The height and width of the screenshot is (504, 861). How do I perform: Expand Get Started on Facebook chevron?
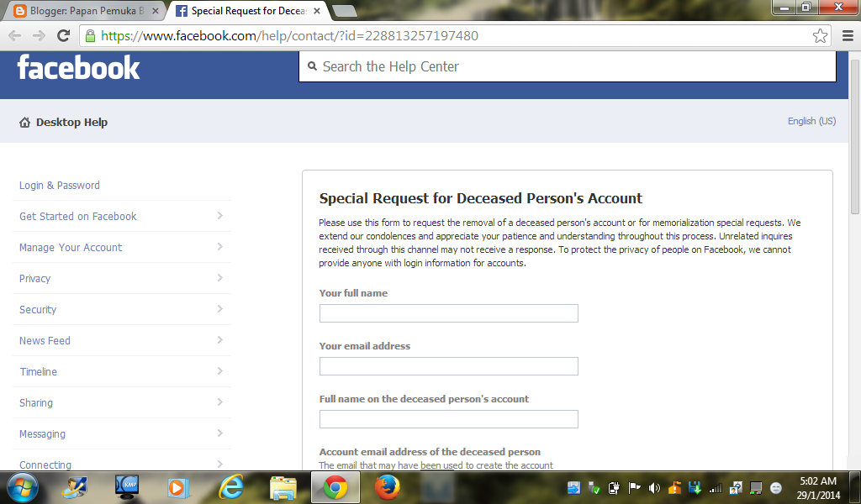219,216
